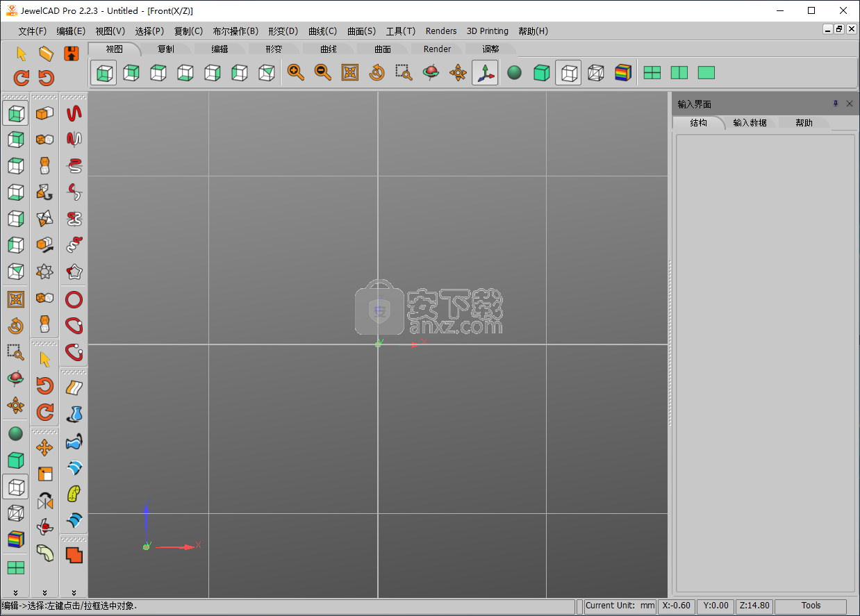Screen dimensions: 860x616
Task: Open the Renders menu
Action: coord(441,31)
